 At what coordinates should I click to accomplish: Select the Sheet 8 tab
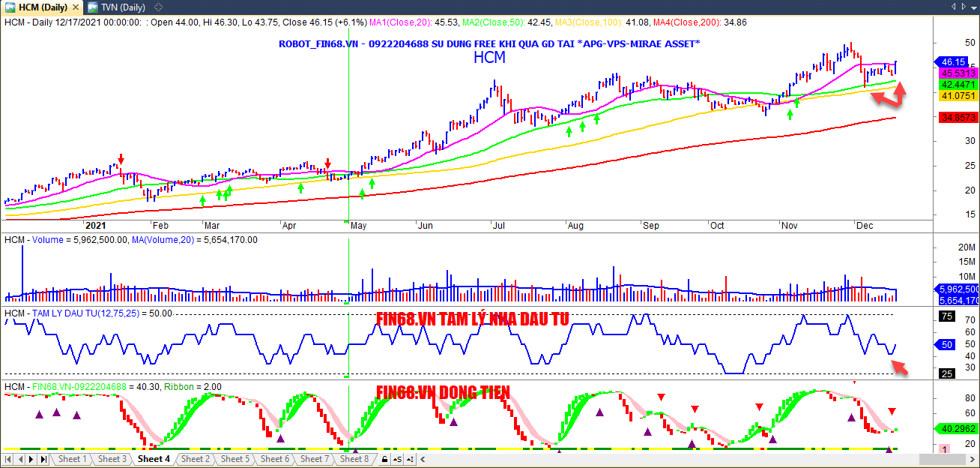354,459
